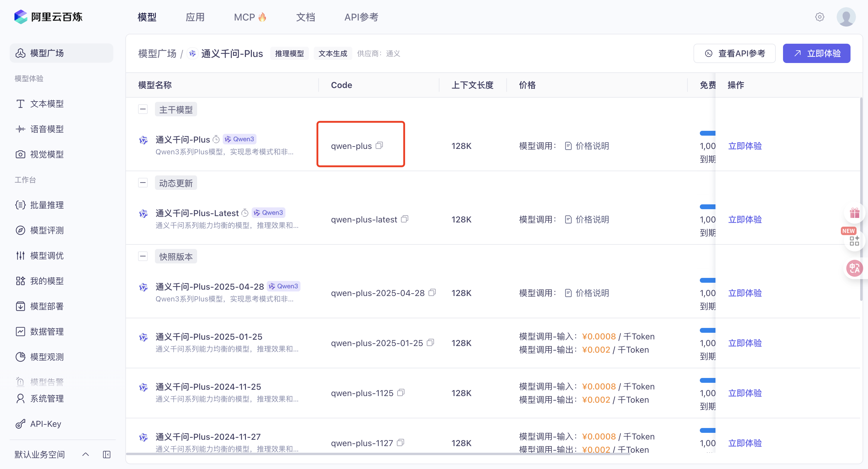Click the 文本生成 tag

332,53
